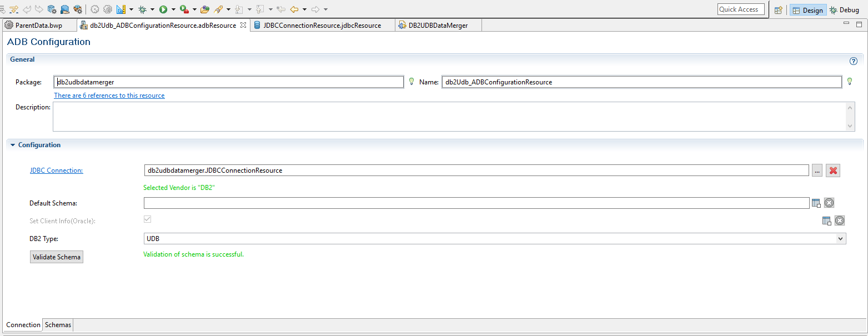Switch to the Schemas bottom tab
The height and width of the screenshot is (336, 868).
tap(58, 325)
